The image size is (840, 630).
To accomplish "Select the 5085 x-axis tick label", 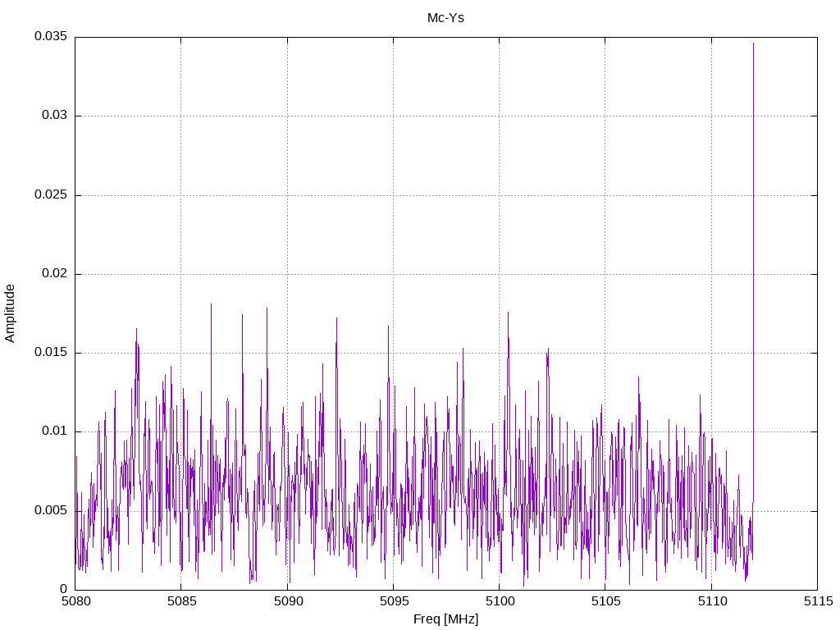I will click(181, 602).
